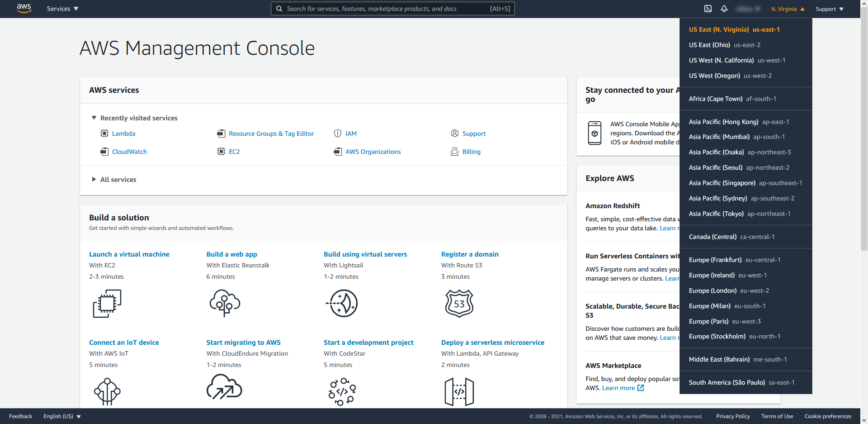Open the notifications bell icon
868x424 pixels.
[724, 9]
